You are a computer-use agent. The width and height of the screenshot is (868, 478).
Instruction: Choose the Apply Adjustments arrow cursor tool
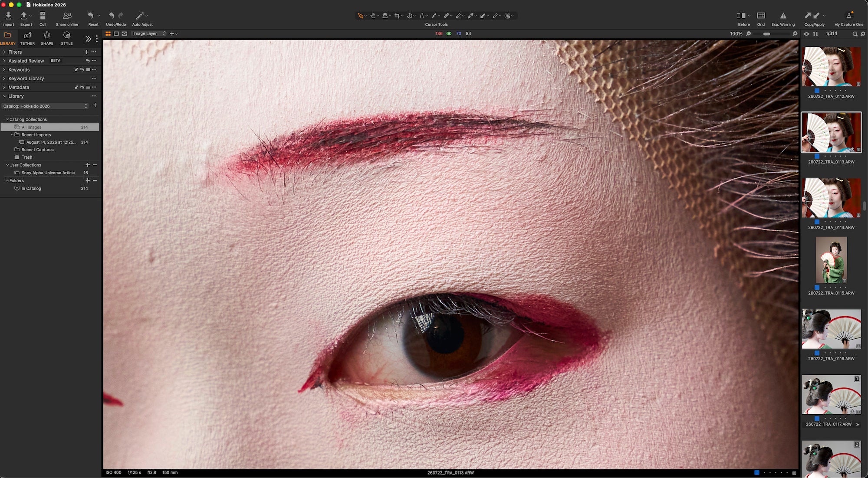(x=483, y=16)
